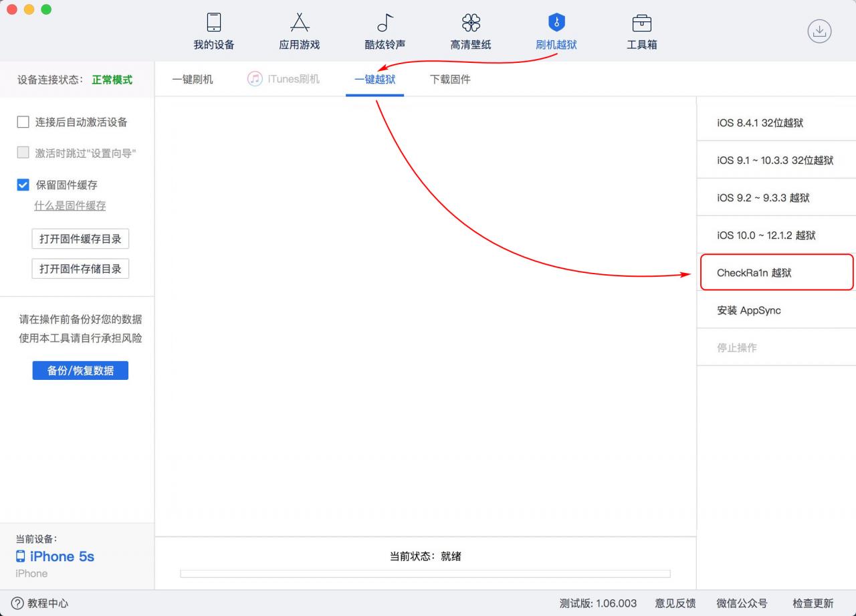
Task: Click 打开固件缓存目录 button
Action: pos(80,239)
